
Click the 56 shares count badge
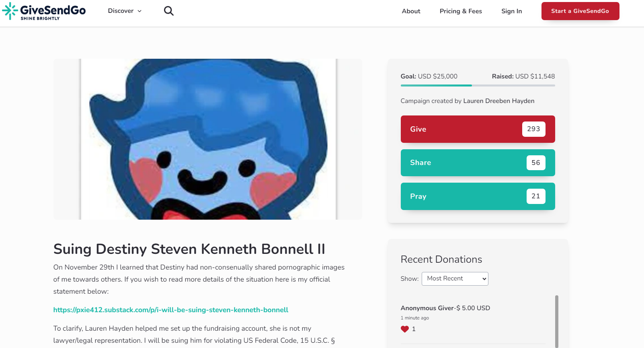(536, 163)
